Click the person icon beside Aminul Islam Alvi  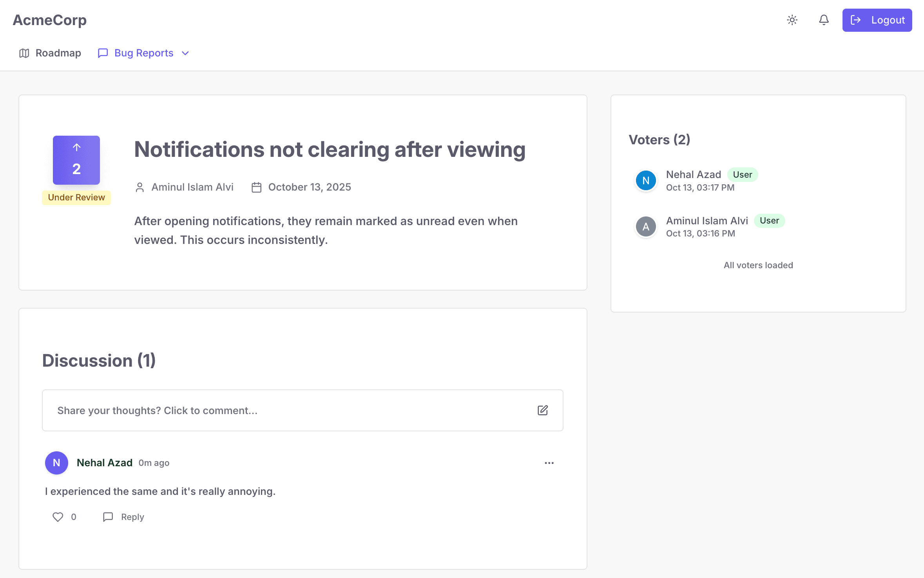point(140,187)
